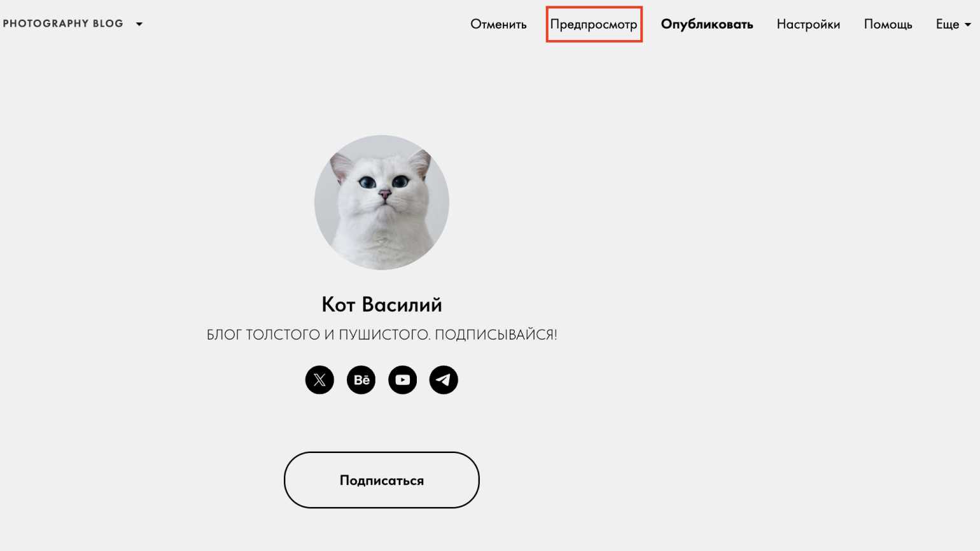Click Отменить in the top bar
980x551 pixels.
pyautogui.click(x=498, y=24)
